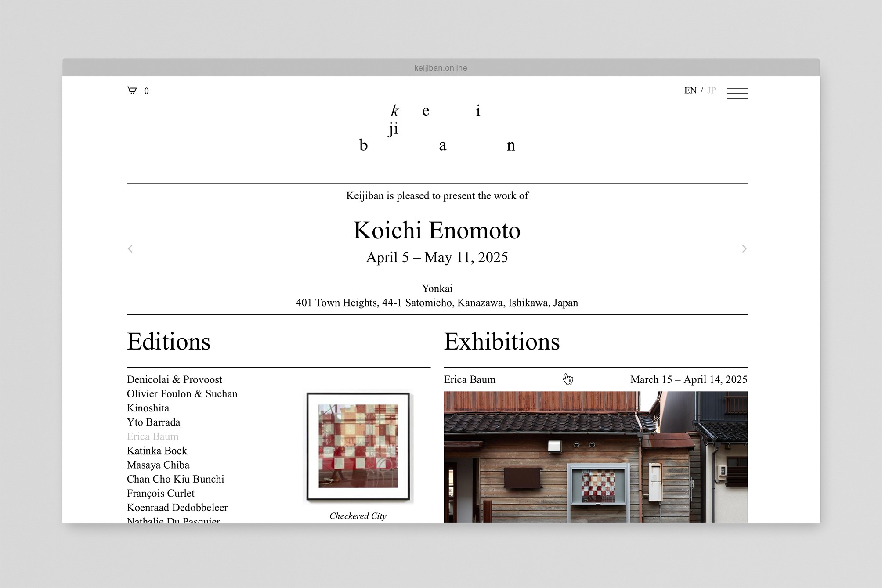Open the shopping cart
The image size is (882, 588).
click(133, 90)
